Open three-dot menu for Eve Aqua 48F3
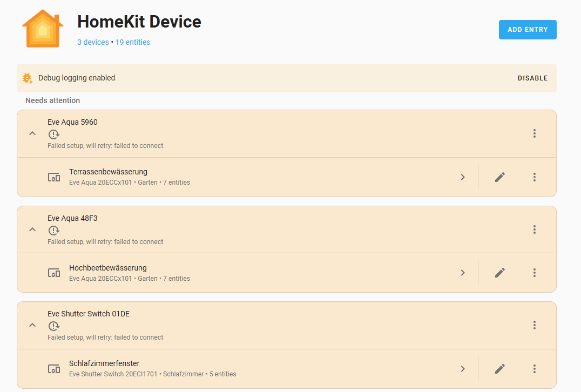The width and height of the screenshot is (581, 392). [x=535, y=229]
